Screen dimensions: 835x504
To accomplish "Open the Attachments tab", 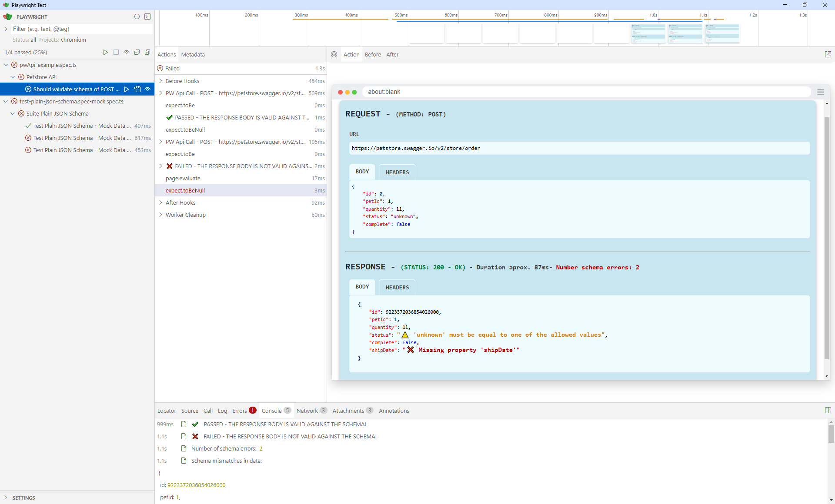I will click(x=353, y=411).
